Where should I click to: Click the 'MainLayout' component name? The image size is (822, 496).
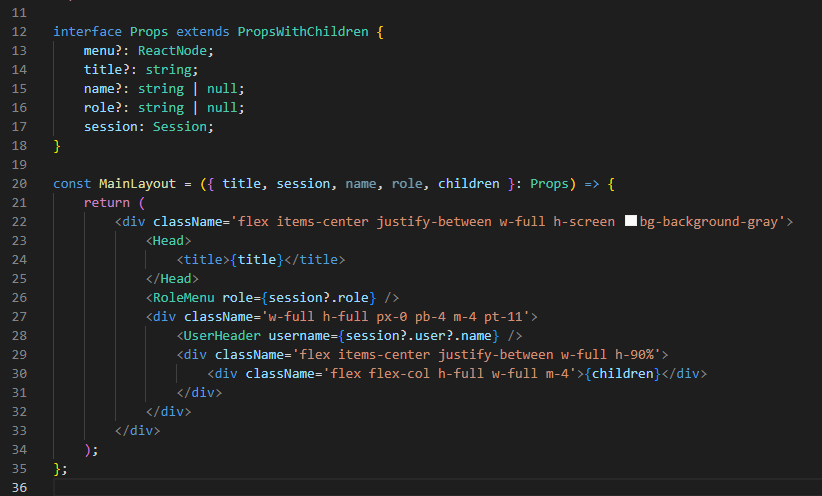(137, 184)
